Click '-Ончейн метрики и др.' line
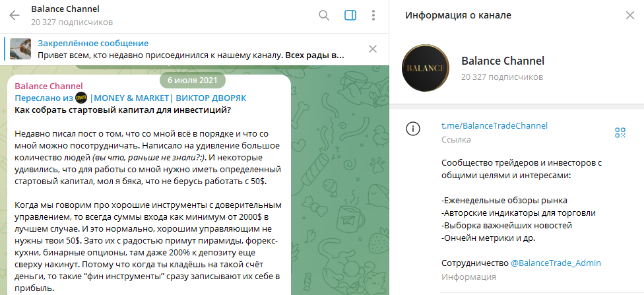The height and width of the screenshot is (295, 644). point(488,238)
